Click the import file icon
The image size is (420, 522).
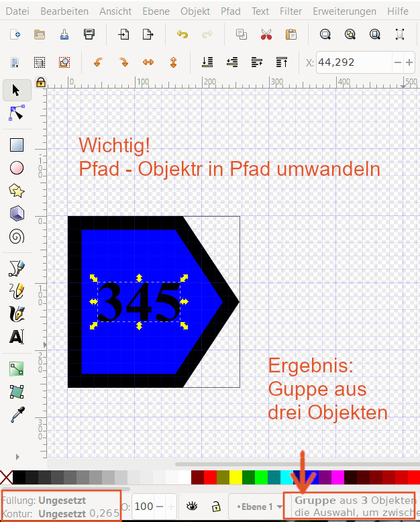point(123,34)
